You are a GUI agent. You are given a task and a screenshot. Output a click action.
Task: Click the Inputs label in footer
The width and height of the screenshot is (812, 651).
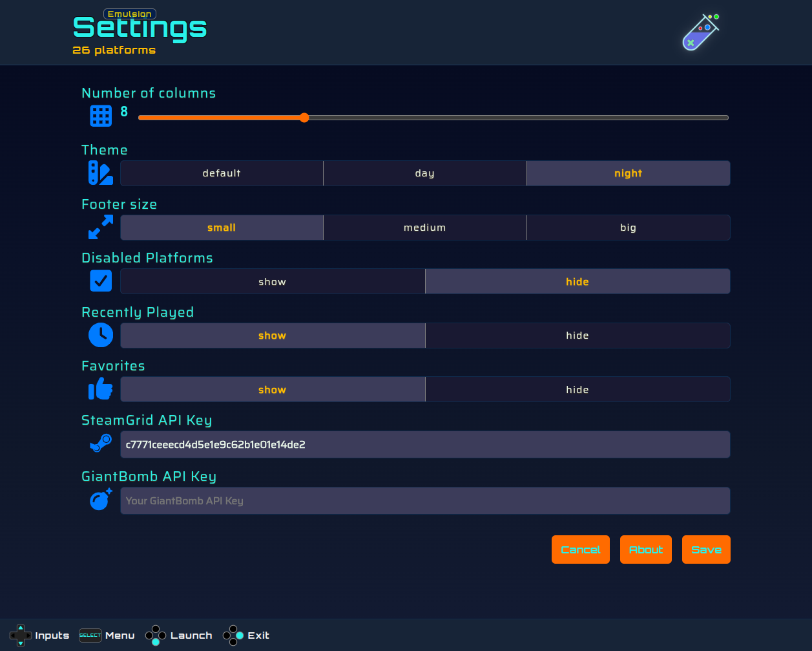pyautogui.click(x=52, y=635)
